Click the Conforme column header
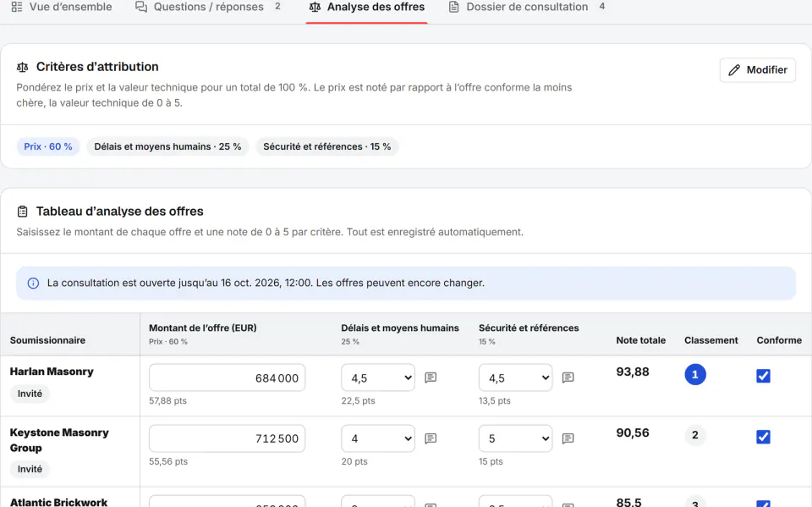 click(x=779, y=340)
